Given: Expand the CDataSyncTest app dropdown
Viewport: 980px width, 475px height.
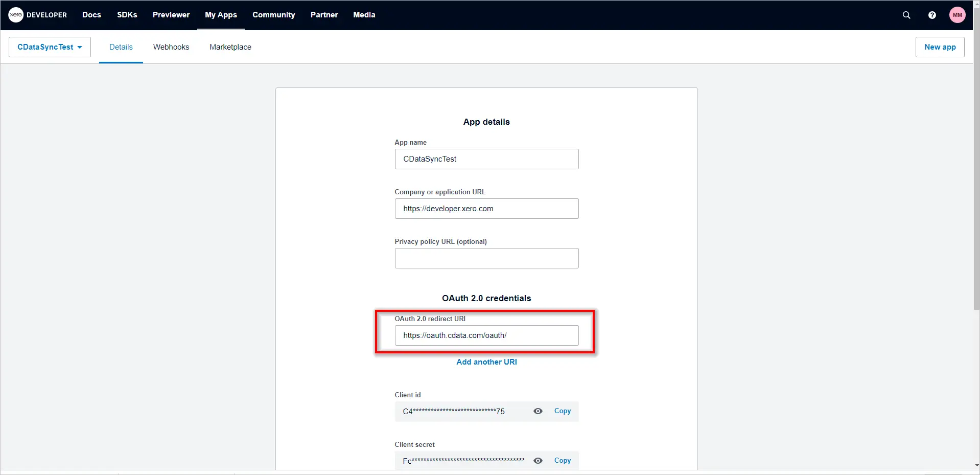Looking at the screenshot, I should (x=50, y=47).
